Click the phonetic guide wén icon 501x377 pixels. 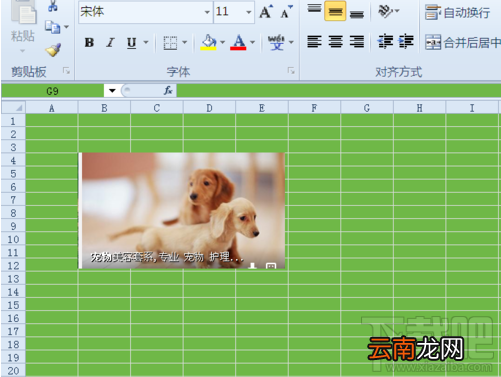click(x=276, y=43)
